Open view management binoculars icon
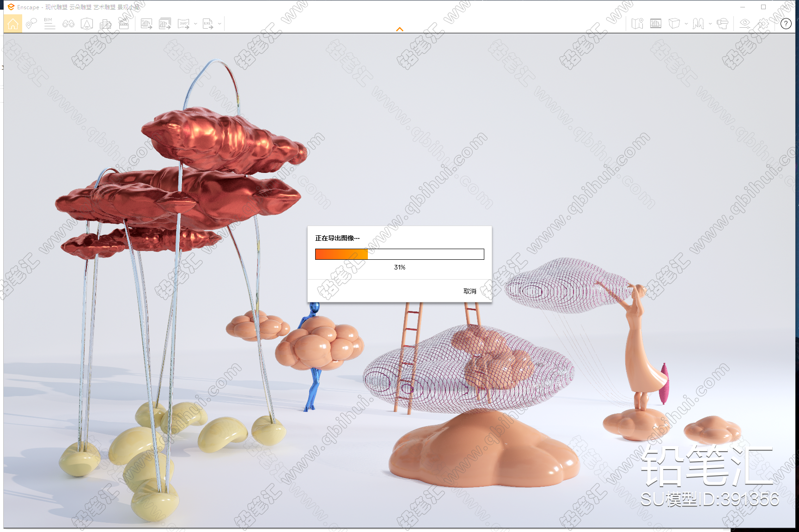This screenshot has width=799, height=532. [x=68, y=24]
